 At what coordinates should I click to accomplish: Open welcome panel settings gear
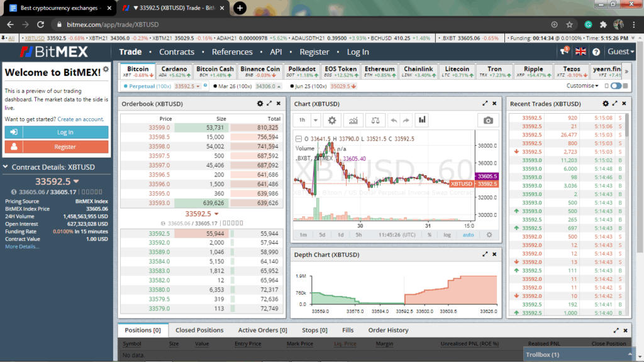106,69
